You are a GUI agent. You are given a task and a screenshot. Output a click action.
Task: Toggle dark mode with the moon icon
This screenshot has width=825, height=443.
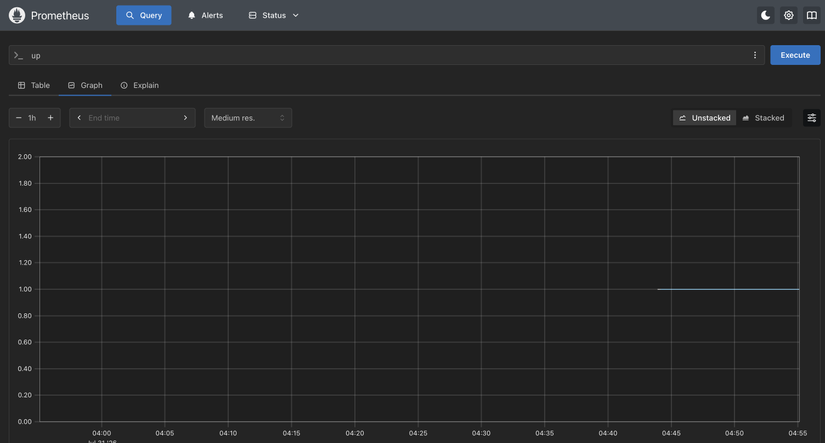(x=766, y=15)
